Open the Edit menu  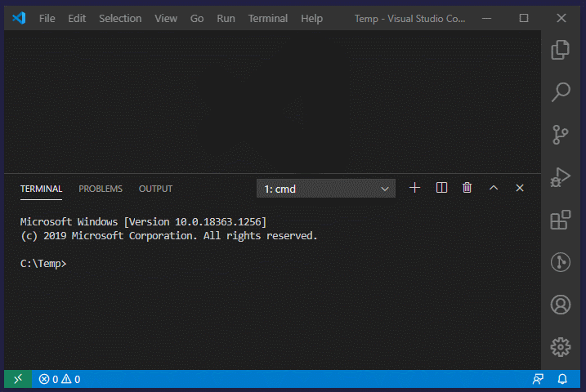click(x=77, y=18)
